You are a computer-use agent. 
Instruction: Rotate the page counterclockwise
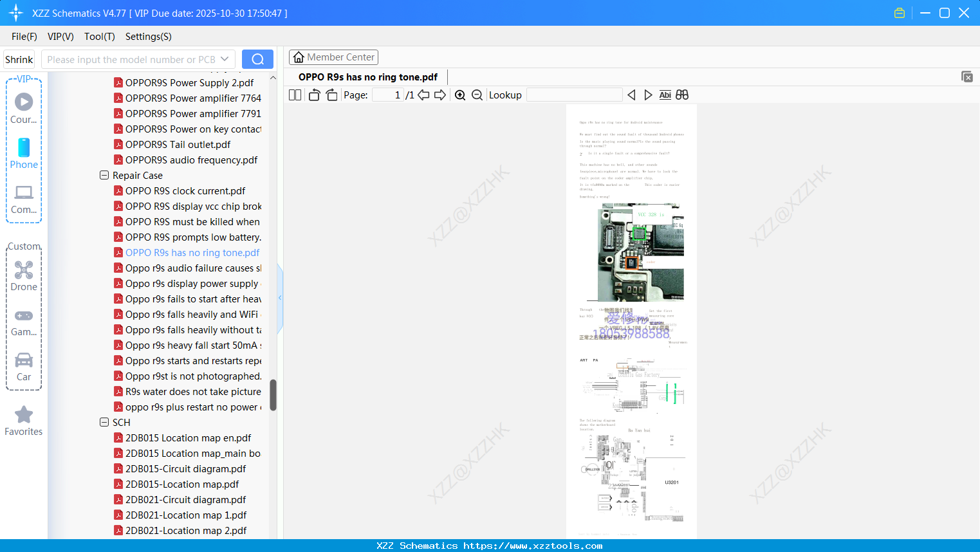pyautogui.click(x=314, y=95)
